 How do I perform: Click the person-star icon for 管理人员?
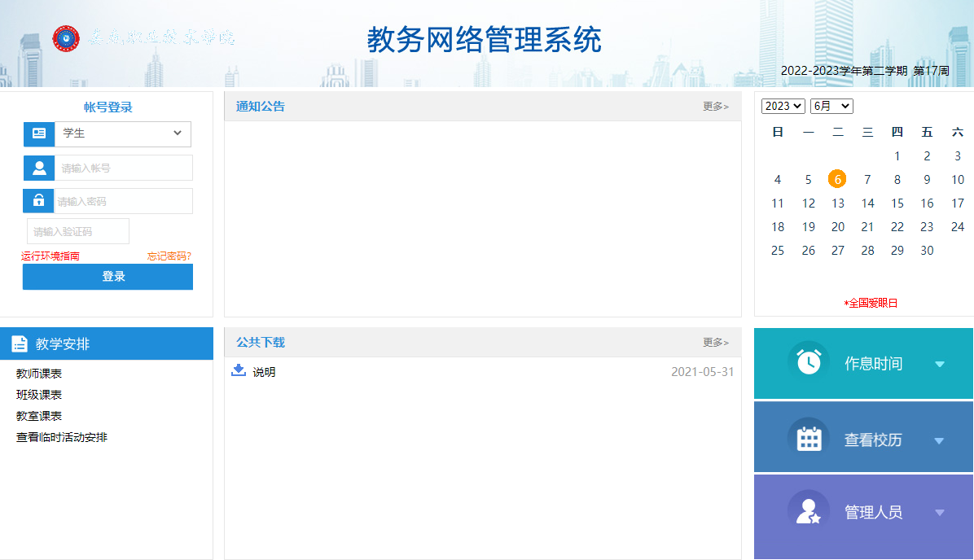point(808,512)
